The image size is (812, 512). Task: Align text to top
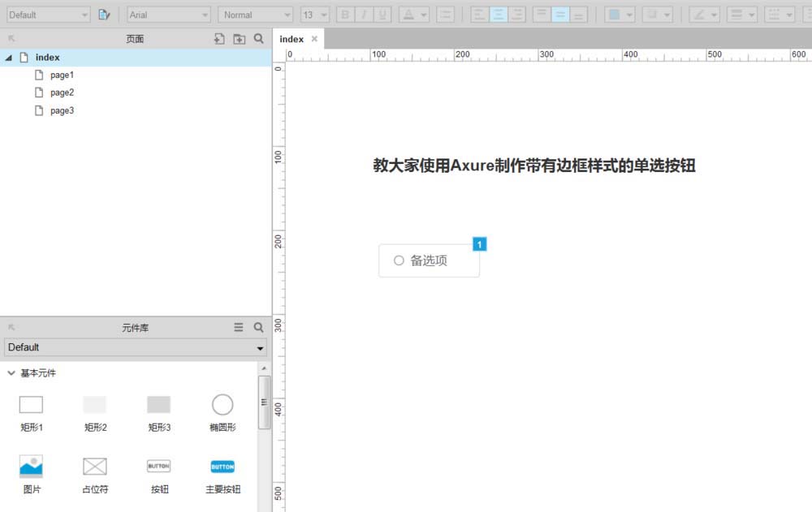(542, 15)
